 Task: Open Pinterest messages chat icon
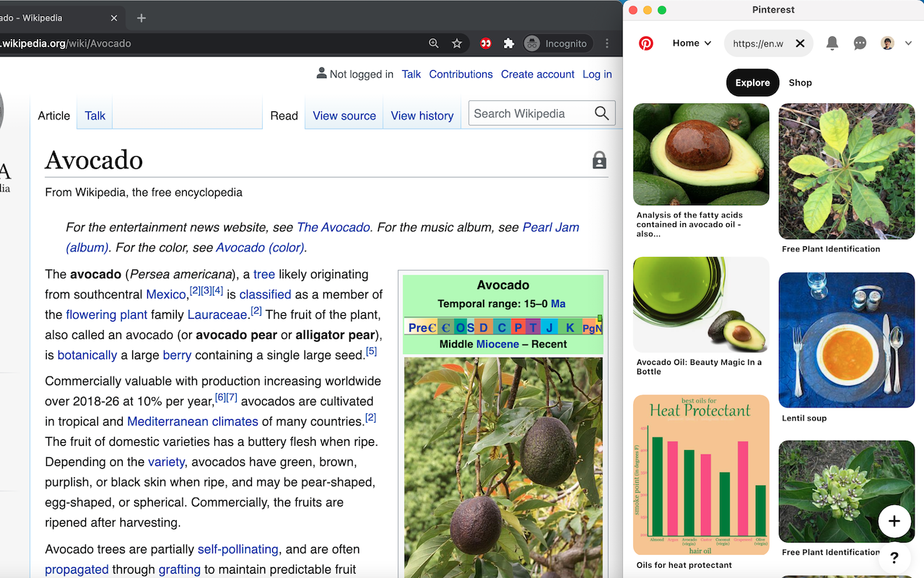click(x=860, y=43)
